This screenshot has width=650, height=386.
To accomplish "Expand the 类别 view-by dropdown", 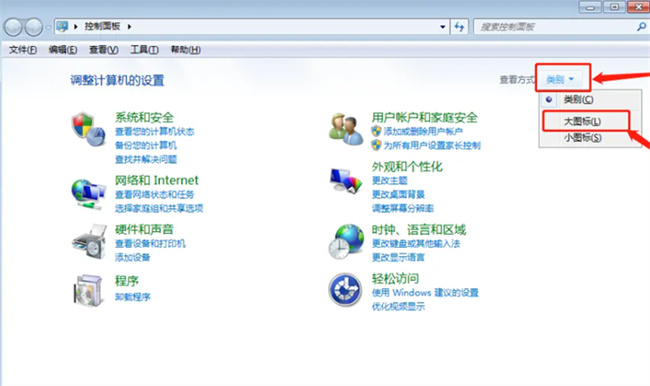I will pos(560,79).
